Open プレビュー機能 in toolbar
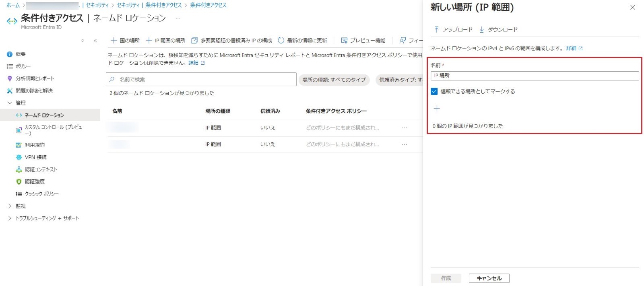The image size is (644, 286). [363, 40]
